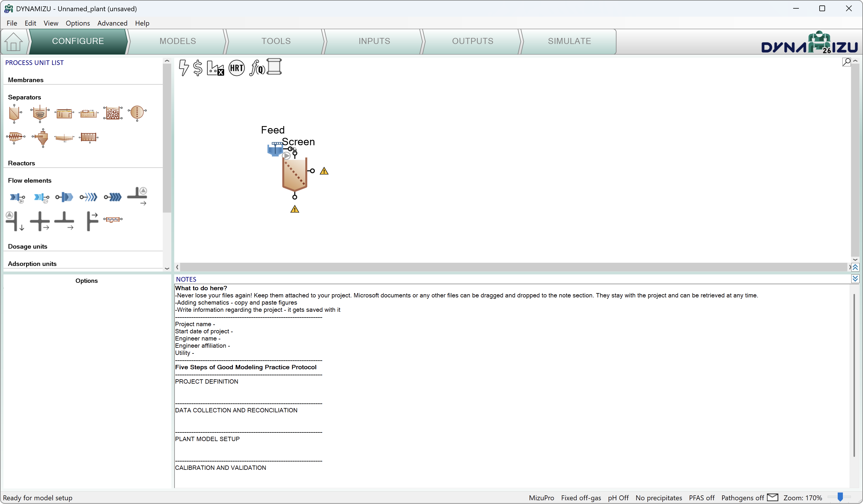The width and height of the screenshot is (863, 504).
Task: Click the home icon
Action: point(13,42)
